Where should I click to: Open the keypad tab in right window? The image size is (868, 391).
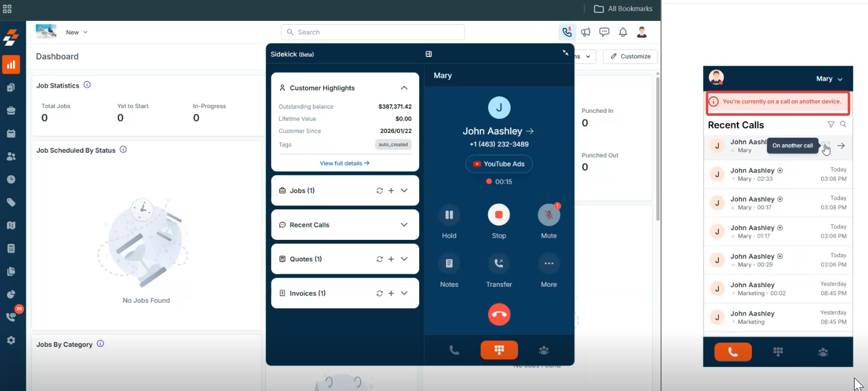(x=778, y=352)
